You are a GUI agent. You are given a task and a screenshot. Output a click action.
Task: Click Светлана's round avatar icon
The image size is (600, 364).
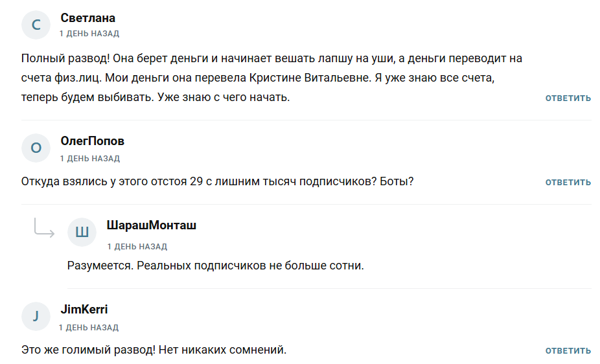36,25
